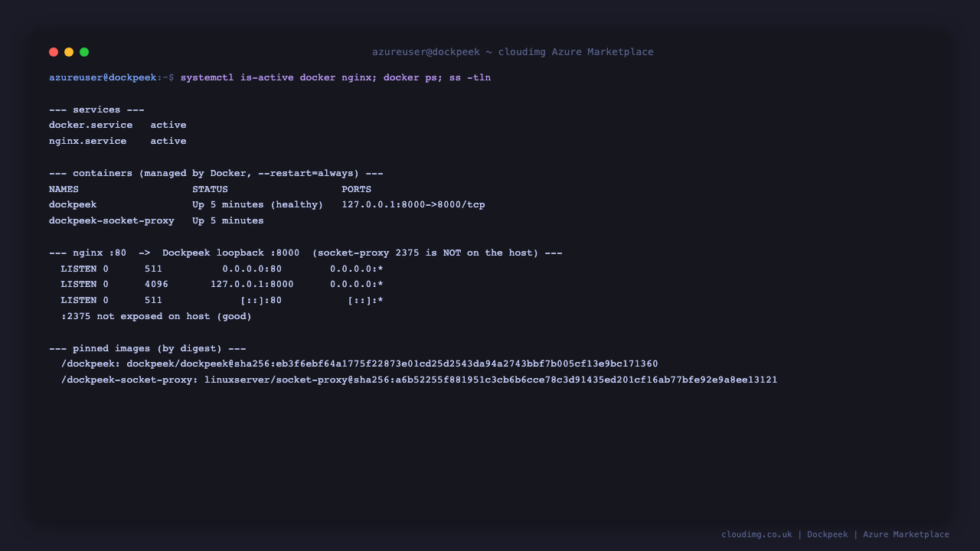The image size is (980, 551).
Task: Click the dockpeek container name
Action: [x=73, y=205]
